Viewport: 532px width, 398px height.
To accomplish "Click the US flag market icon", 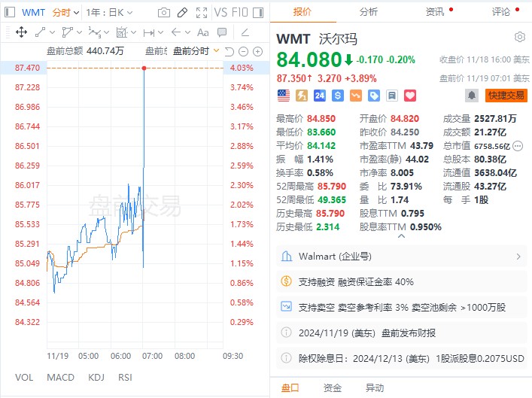I will pos(284,96).
